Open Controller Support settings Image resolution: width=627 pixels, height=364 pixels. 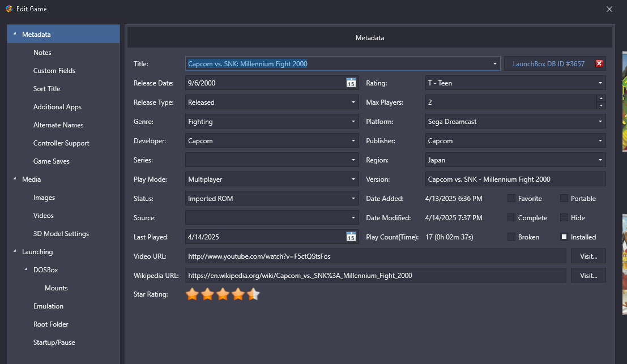point(61,143)
